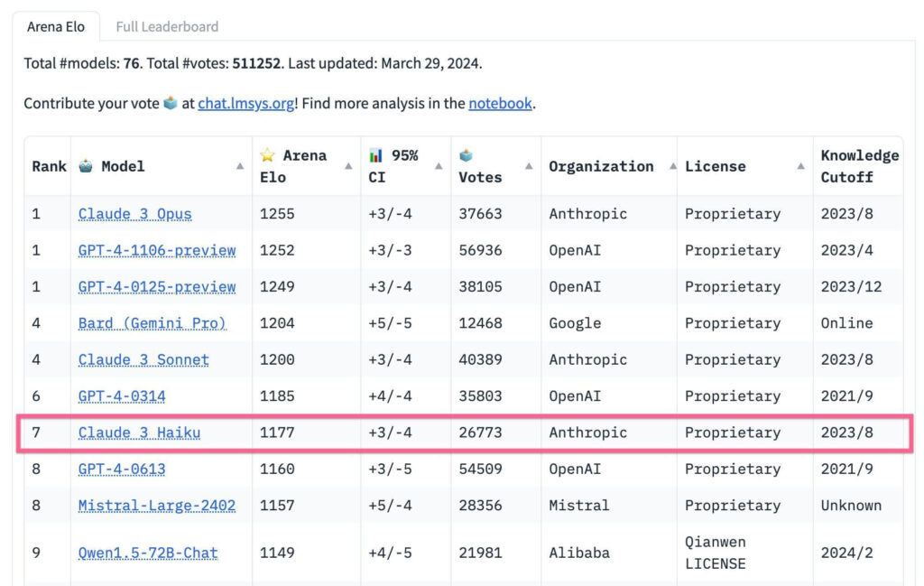This screenshot has width=924, height=586.
Task: Select the Arena Elo tab
Action: pos(56,27)
